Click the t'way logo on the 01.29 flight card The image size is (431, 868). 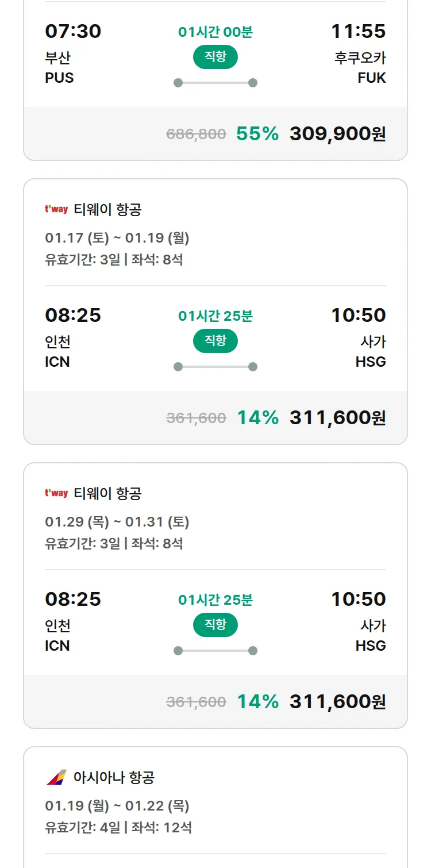[x=56, y=493]
